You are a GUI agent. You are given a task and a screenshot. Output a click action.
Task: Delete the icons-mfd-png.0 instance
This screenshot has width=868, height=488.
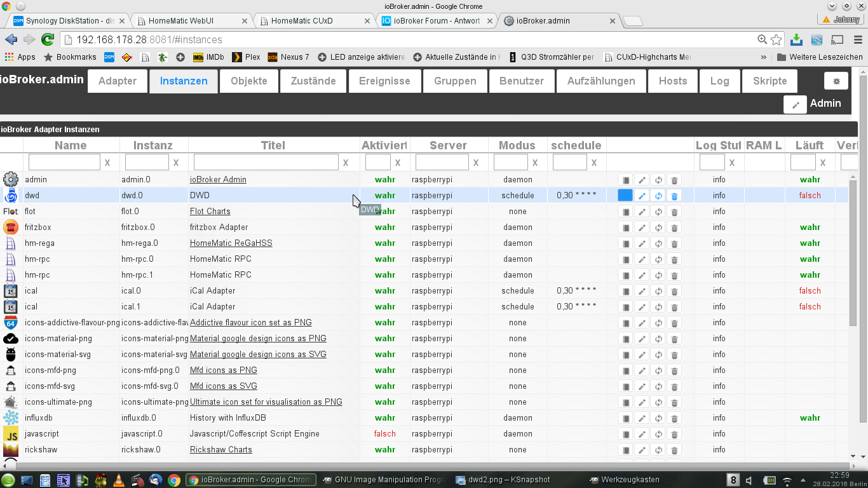pos(675,370)
